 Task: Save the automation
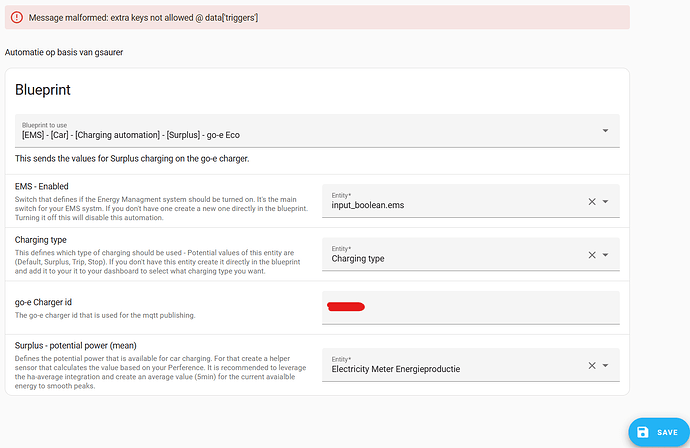pyautogui.click(x=659, y=432)
